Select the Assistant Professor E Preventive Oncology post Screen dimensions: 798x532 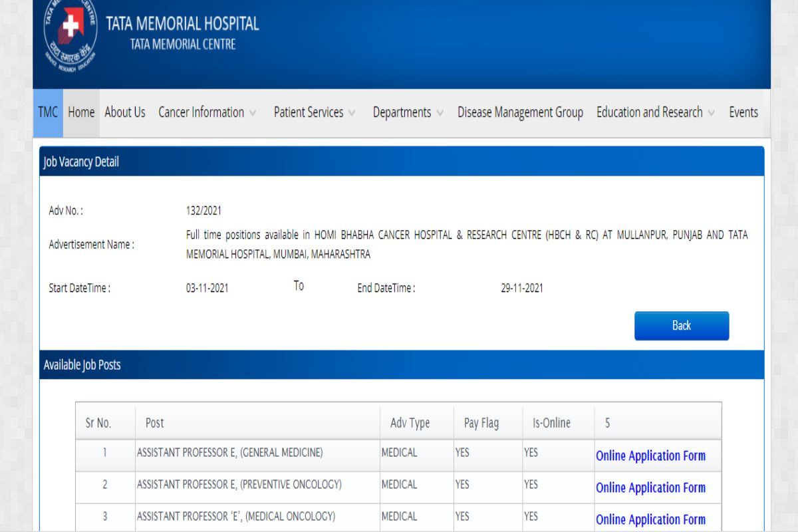tap(239, 484)
